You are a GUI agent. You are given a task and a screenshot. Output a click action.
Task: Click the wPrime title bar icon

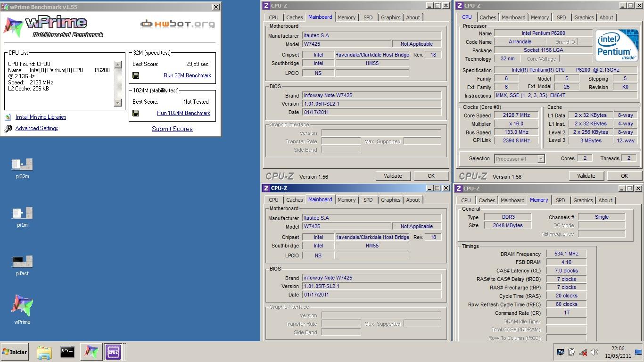5,7
